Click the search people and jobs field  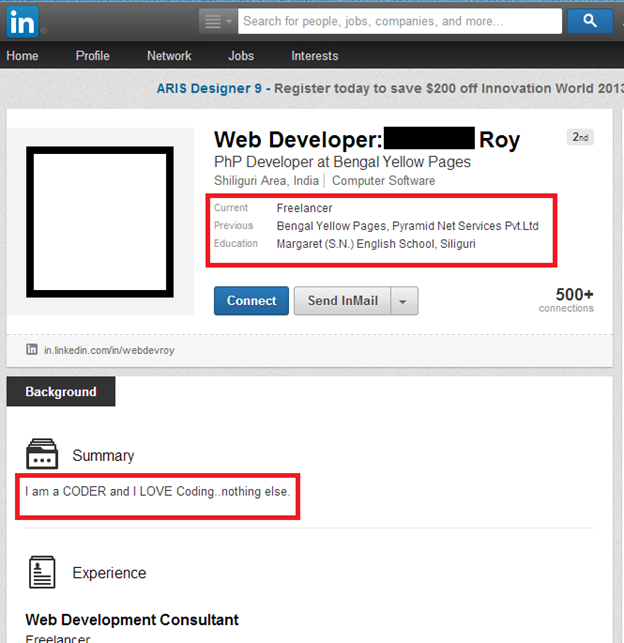(x=400, y=21)
